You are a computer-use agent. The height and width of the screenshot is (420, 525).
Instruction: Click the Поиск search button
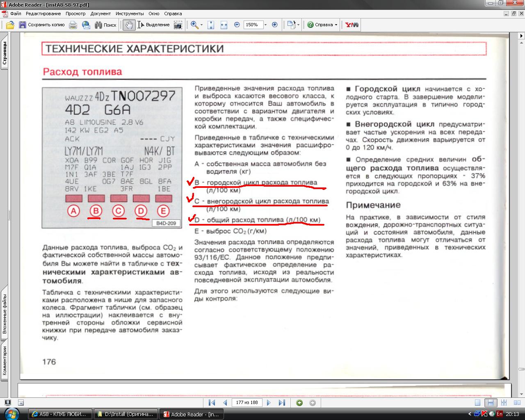click(106, 25)
